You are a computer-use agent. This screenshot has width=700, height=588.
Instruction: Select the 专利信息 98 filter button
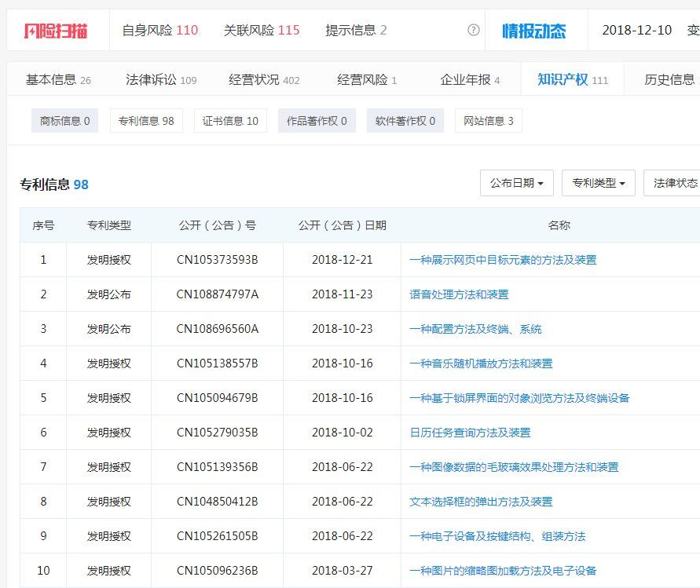(x=146, y=121)
